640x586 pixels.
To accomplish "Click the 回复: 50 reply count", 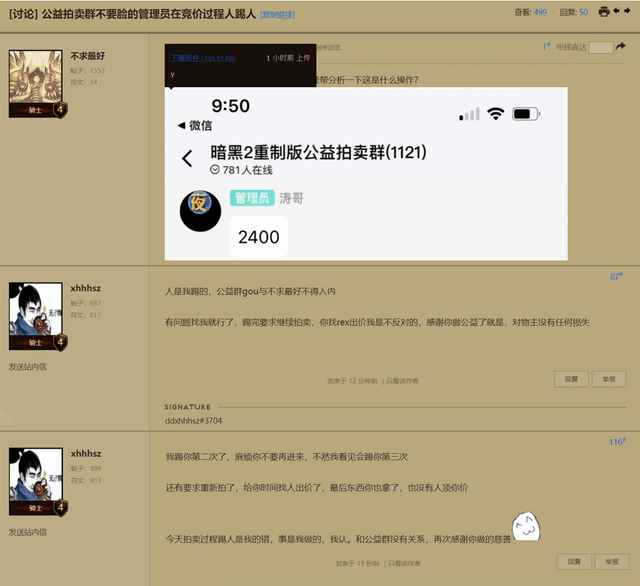I will coord(574,12).
